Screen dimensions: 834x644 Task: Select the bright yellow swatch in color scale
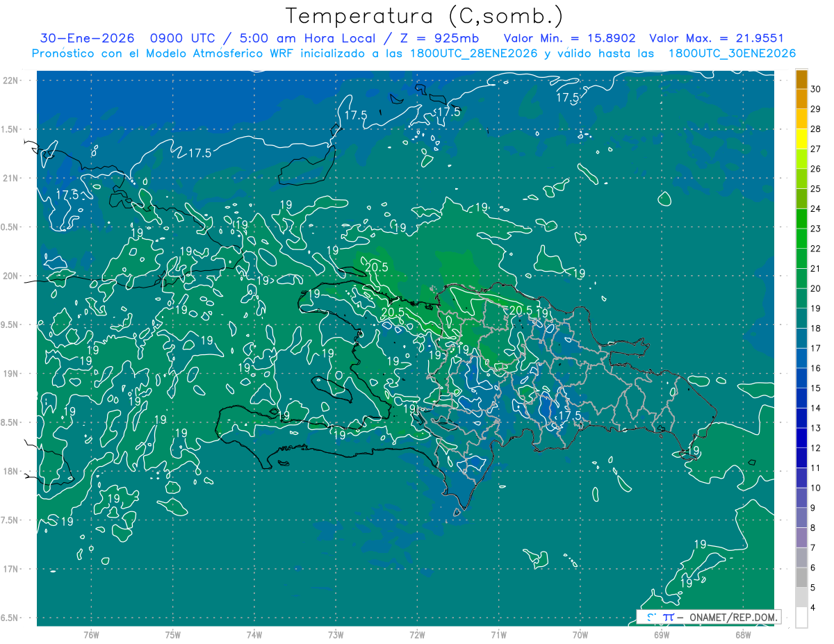801,139
